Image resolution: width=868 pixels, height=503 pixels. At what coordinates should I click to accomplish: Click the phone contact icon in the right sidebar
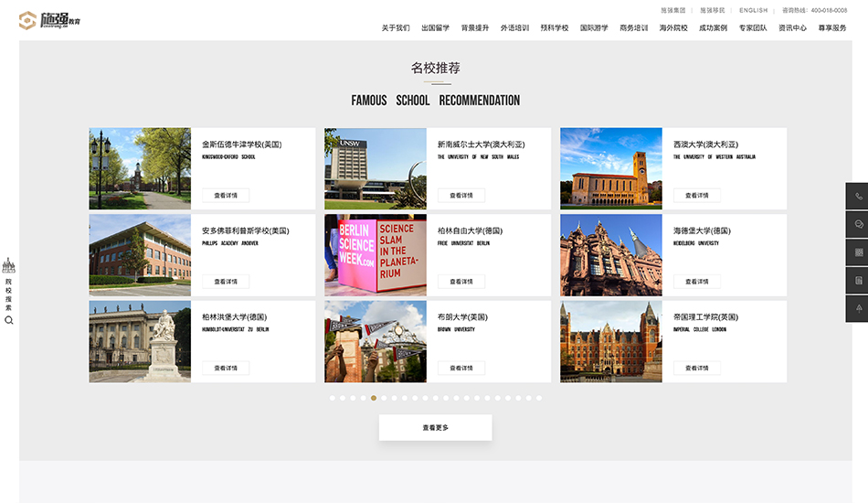[858, 197]
